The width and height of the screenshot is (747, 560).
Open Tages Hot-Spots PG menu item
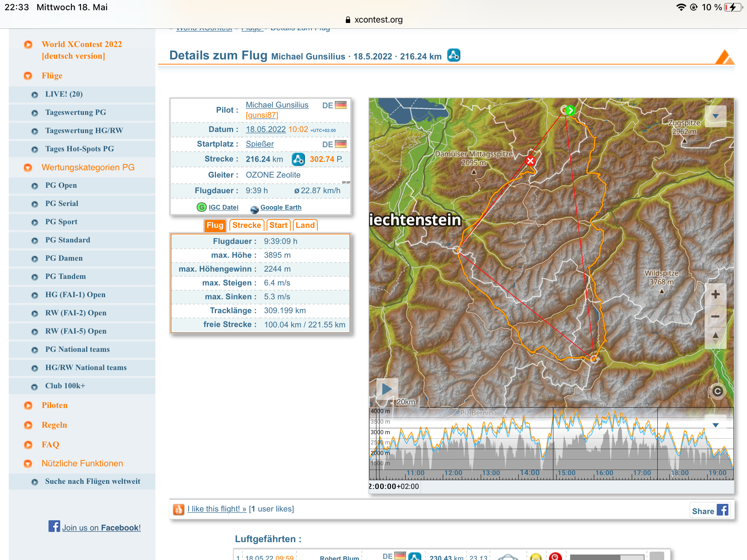(82, 149)
